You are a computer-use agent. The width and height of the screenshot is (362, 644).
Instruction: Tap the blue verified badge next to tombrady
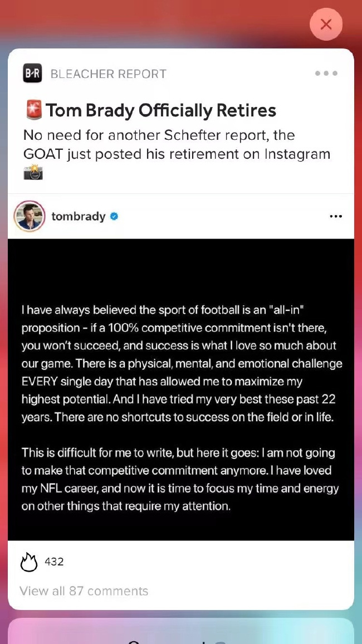point(114,216)
